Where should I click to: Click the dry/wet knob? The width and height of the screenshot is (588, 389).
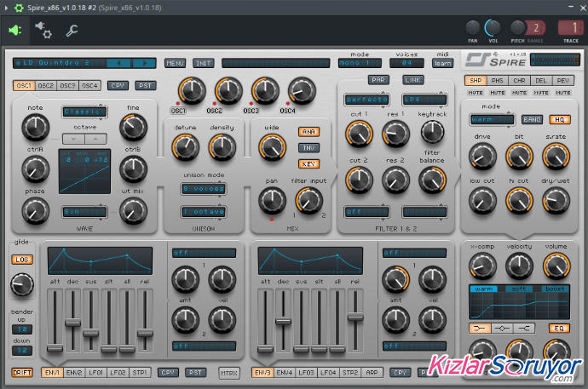pos(556,201)
